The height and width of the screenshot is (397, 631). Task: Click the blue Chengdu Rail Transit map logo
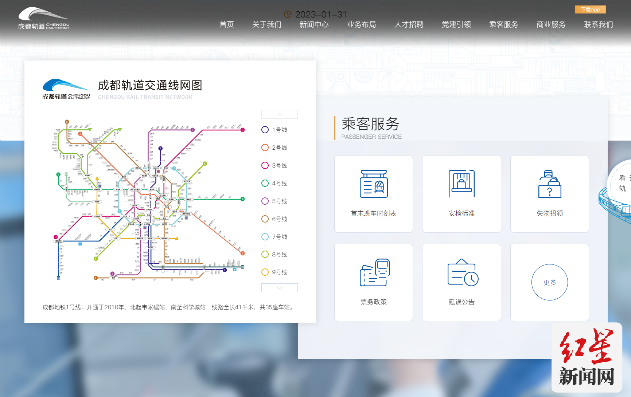(66, 89)
